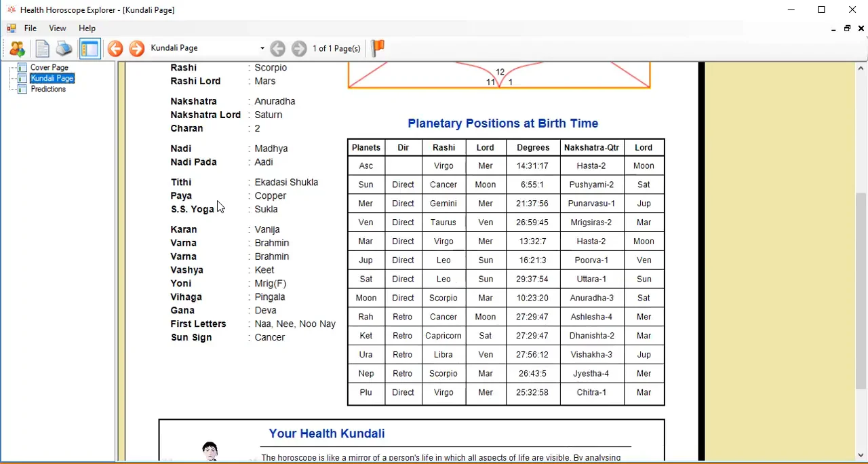
Task: Click the printer icon in the toolbar
Action: coord(64,49)
